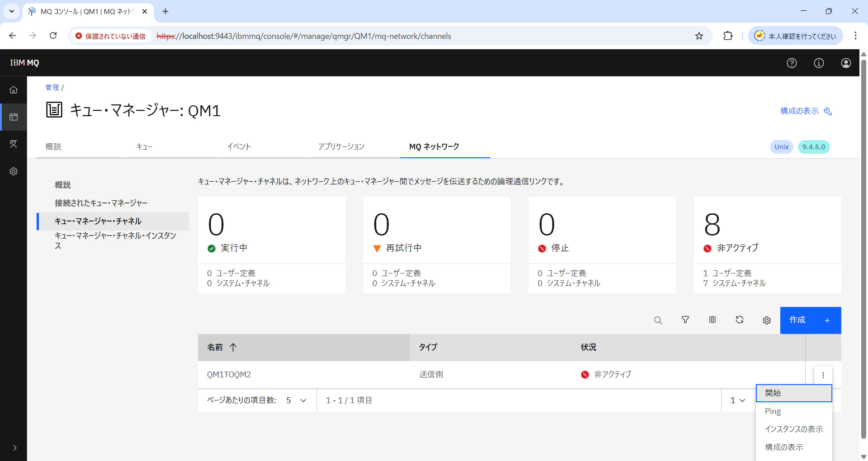Open the Manage icon in left sidebar
The image size is (868, 461).
coord(14,117)
